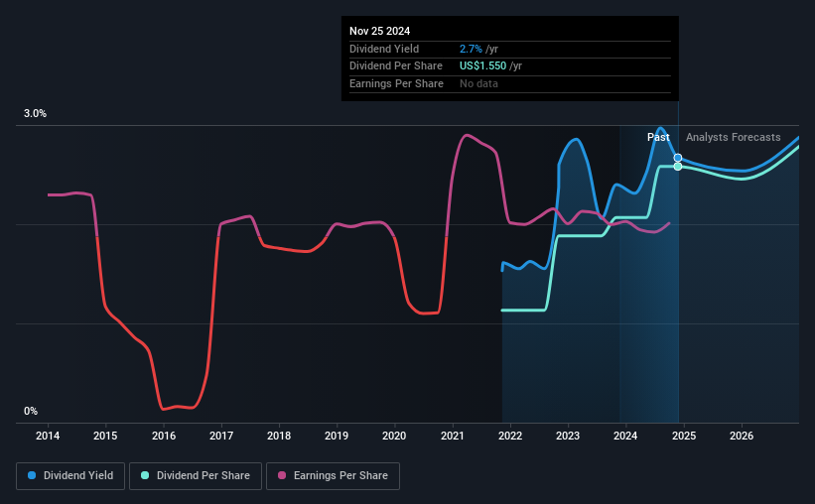Click the US$1.550 dividend per share value

coord(482,66)
